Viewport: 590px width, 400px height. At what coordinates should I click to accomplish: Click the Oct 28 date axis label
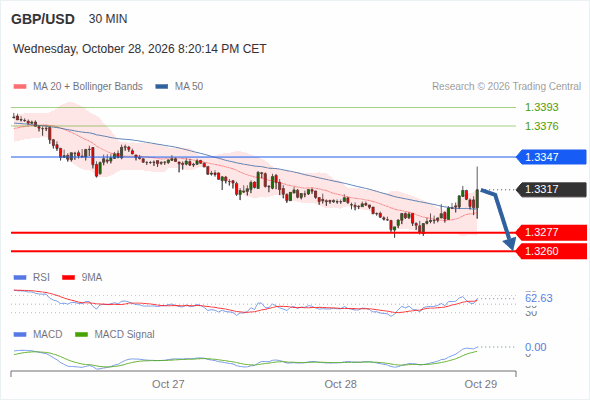click(x=341, y=384)
